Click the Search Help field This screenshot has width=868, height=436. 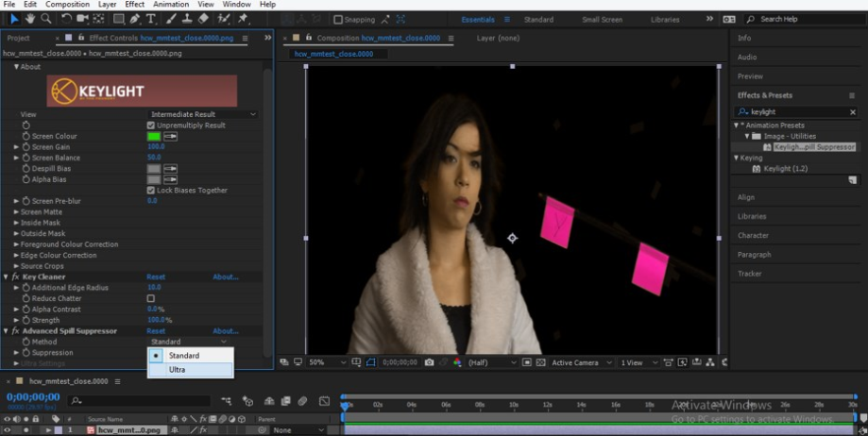[805, 20]
